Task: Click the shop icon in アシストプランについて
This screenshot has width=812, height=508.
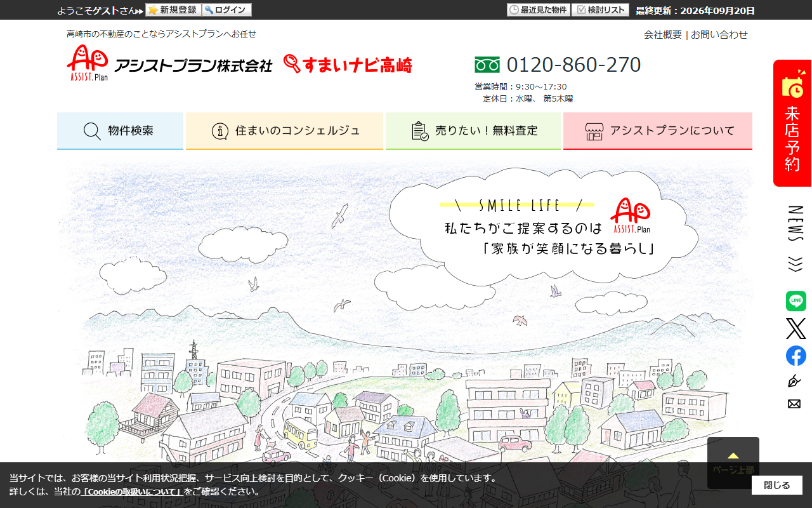Action: point(594,131)
